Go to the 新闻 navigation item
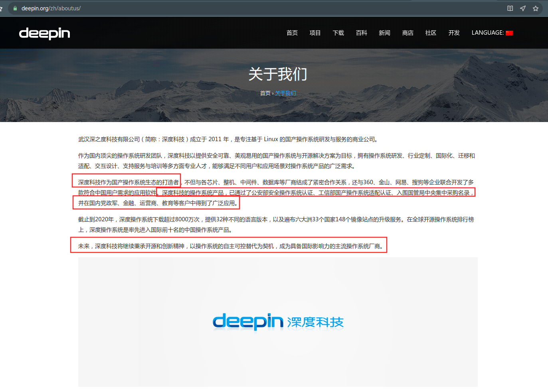548x392 pixels. click(385, 33)
